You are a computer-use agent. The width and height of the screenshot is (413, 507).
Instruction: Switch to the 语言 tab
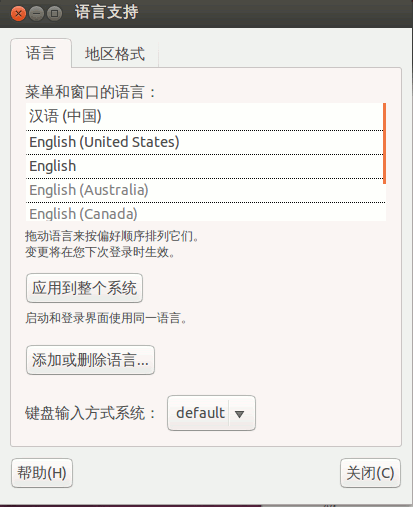[41, 53]
